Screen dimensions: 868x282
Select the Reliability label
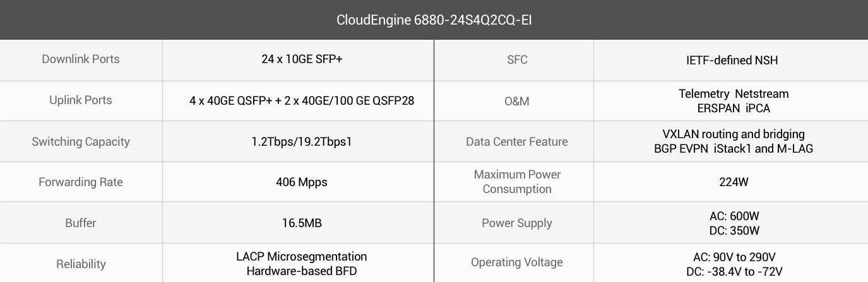pos(81,264)
